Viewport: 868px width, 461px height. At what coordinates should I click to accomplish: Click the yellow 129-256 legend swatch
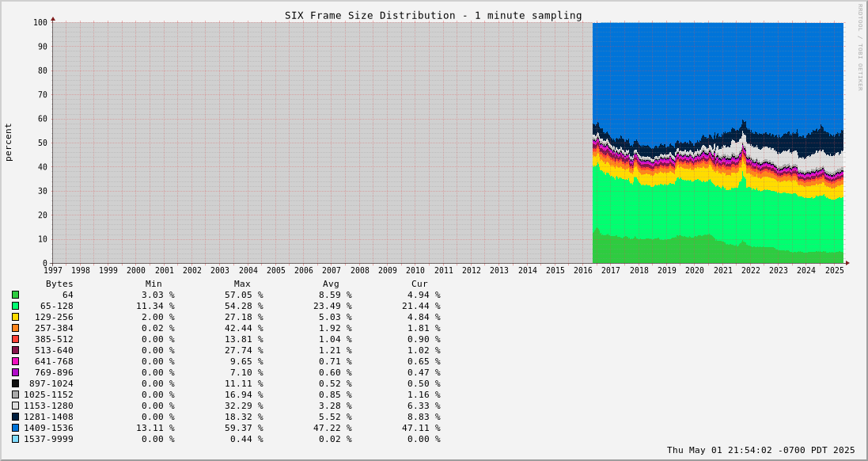point(16,317)
